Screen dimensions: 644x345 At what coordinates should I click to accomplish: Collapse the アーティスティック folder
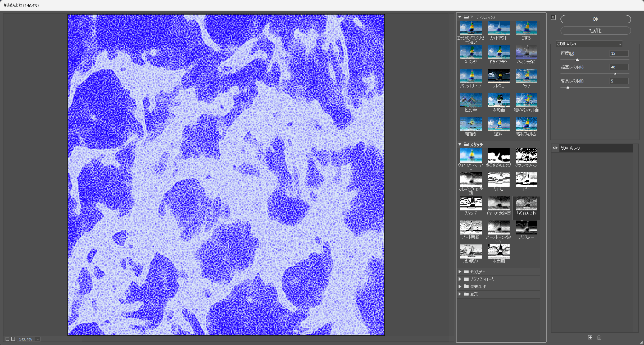[x=460, y=17]
